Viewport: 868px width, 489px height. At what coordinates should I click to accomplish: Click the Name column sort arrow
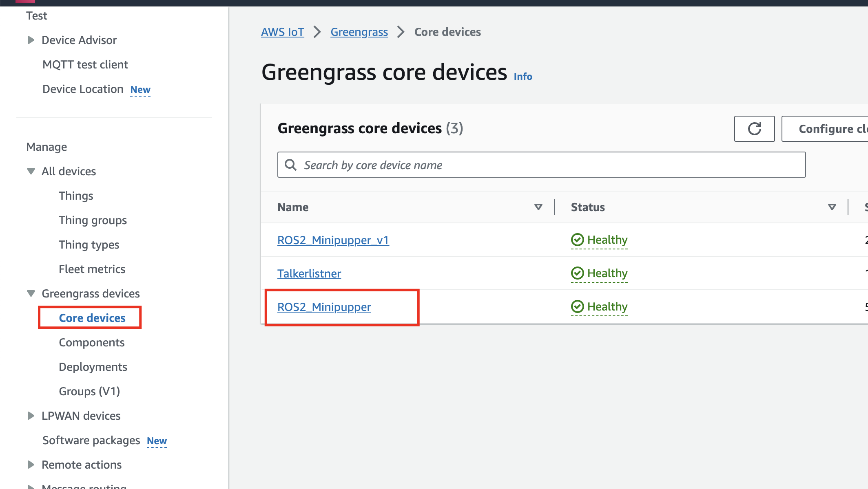538,207
